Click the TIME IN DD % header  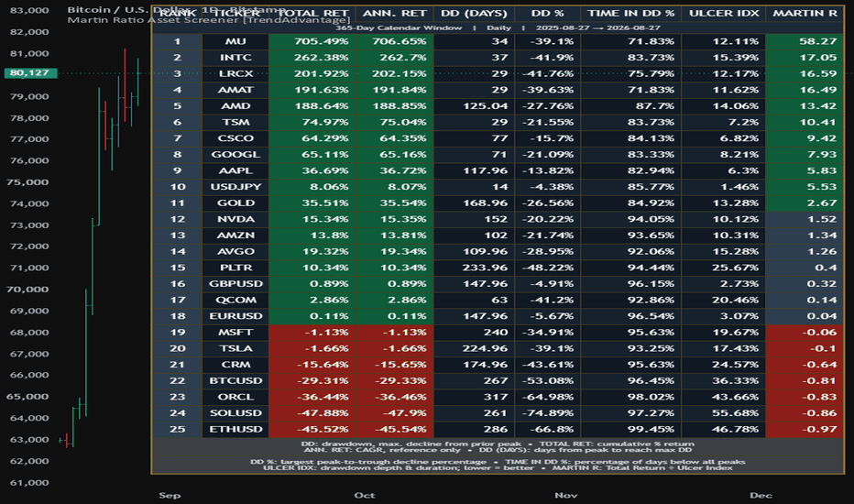click(630, 13)
